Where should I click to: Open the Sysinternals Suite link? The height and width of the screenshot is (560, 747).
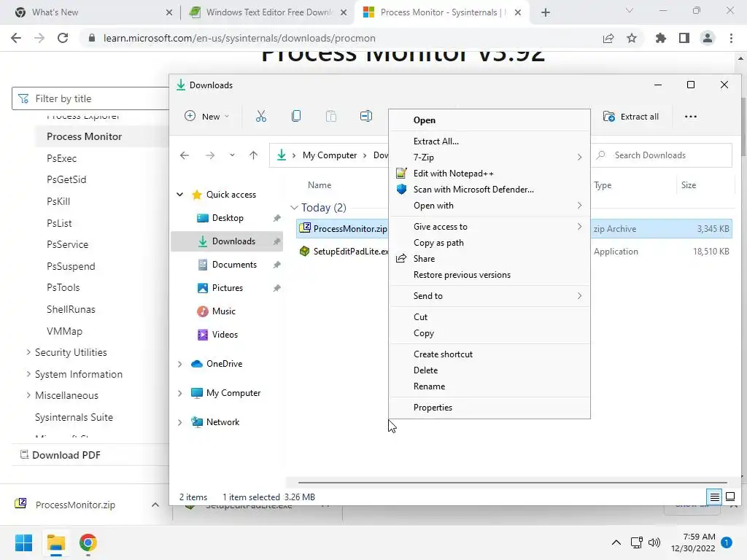74,417
